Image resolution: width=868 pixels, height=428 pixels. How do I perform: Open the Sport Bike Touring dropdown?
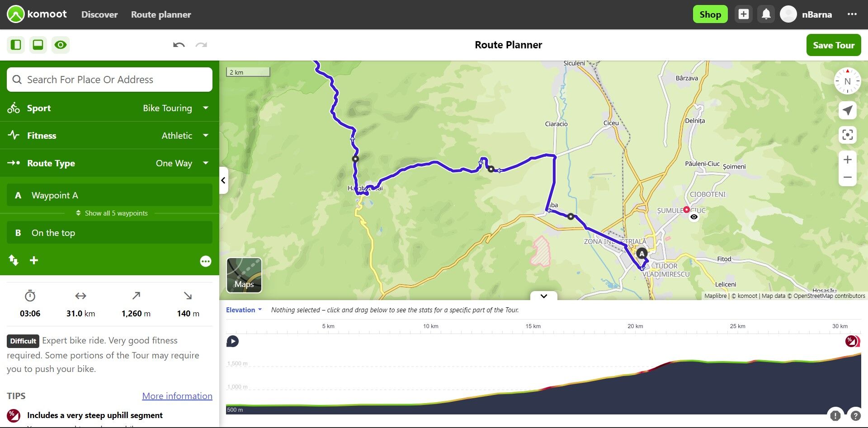[x=109, y=108]
